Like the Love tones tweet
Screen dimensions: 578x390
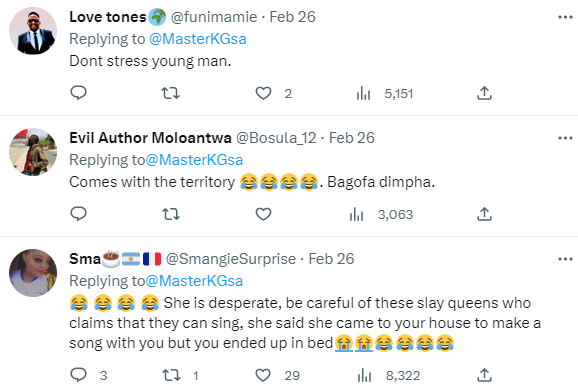pos(264,93)
